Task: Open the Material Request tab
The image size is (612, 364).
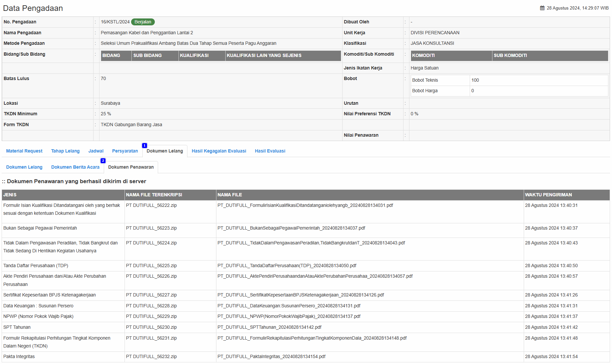Action: coord(24,151)
